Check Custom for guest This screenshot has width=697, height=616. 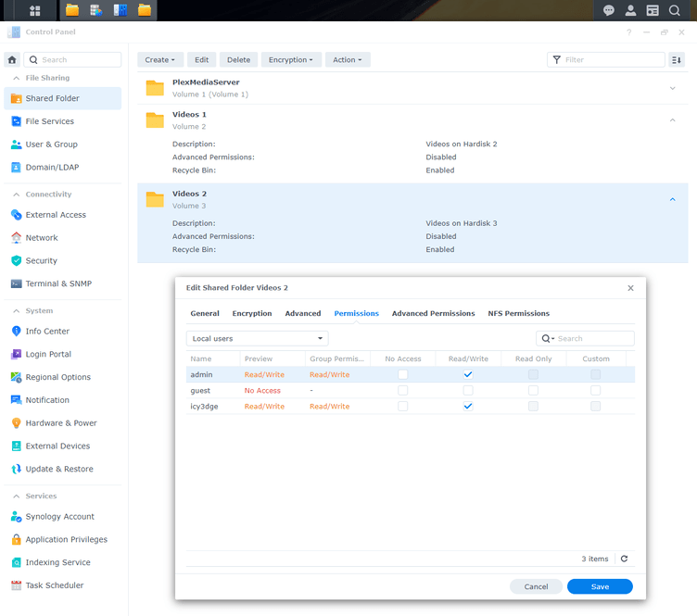pyautogui.click(x=596, y=390)
